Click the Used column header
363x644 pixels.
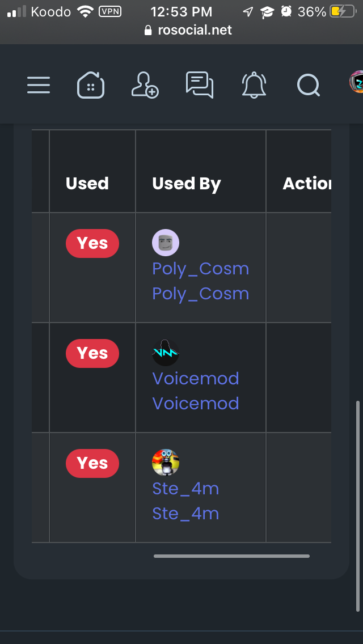[87, 184]
